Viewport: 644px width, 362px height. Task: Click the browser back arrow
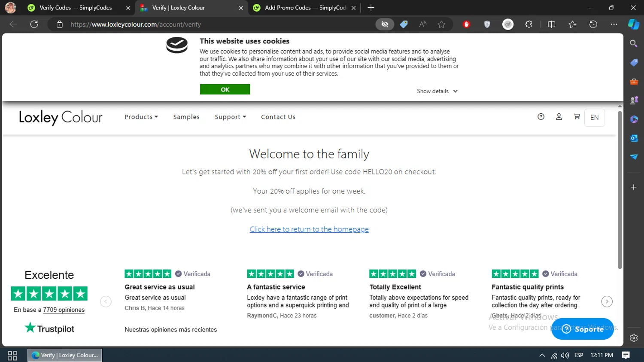pos(13,24)
